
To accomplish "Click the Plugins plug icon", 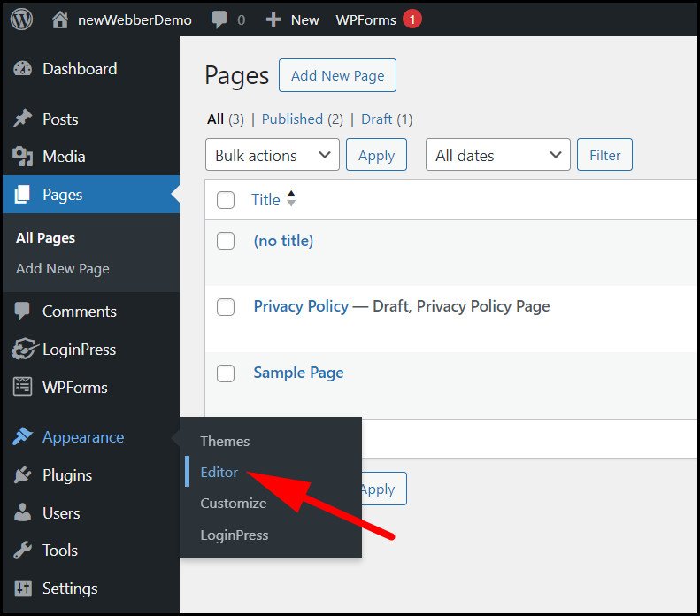I will (x=22, y=475).
